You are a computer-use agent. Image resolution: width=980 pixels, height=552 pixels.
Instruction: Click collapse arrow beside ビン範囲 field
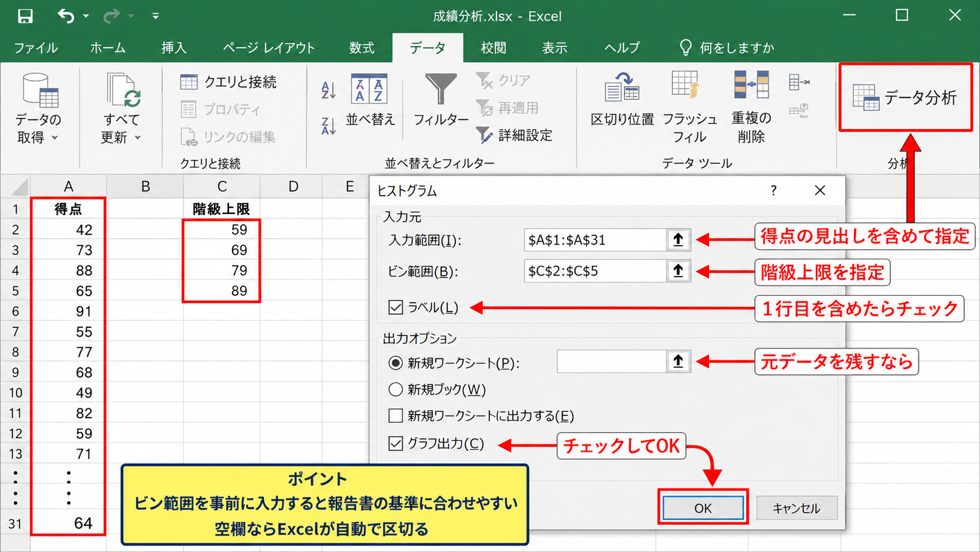[x=678, y=270]
